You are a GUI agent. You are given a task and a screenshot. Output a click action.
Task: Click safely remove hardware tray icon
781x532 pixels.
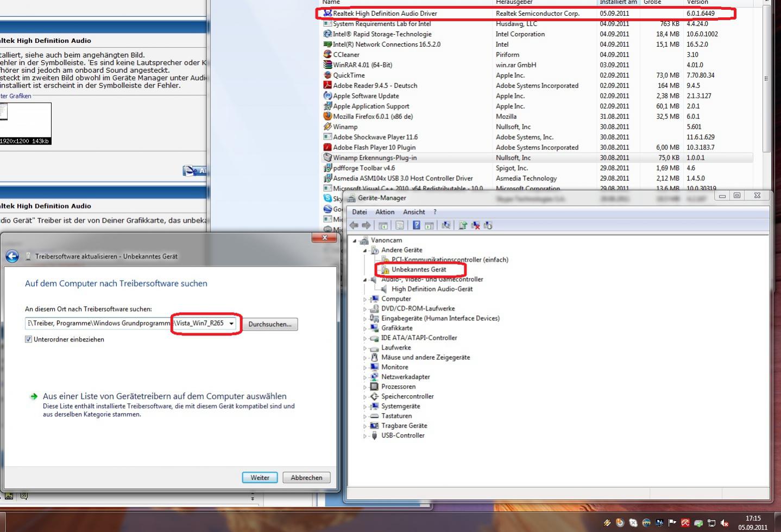(x=698, y=523)
